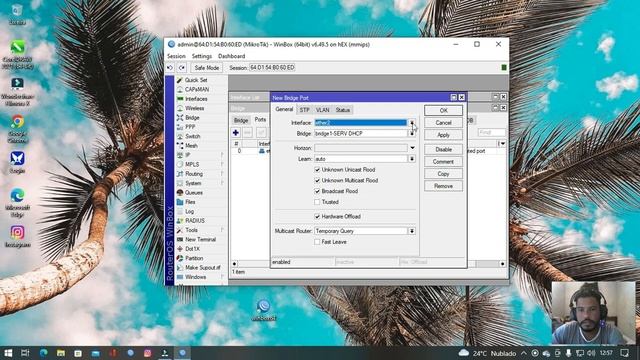Enable the Trusted checkbox
The image size is (640, 360).
click(317, 202)
